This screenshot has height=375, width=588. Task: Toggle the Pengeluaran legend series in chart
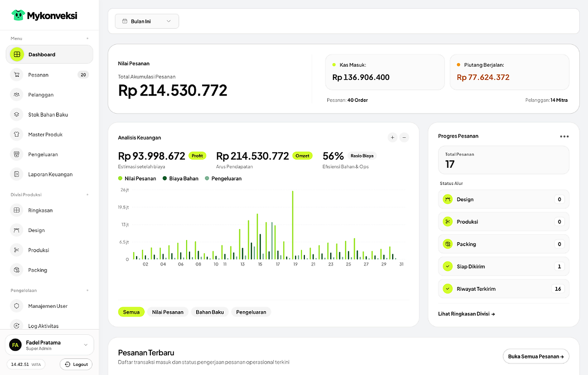[223, 178]
